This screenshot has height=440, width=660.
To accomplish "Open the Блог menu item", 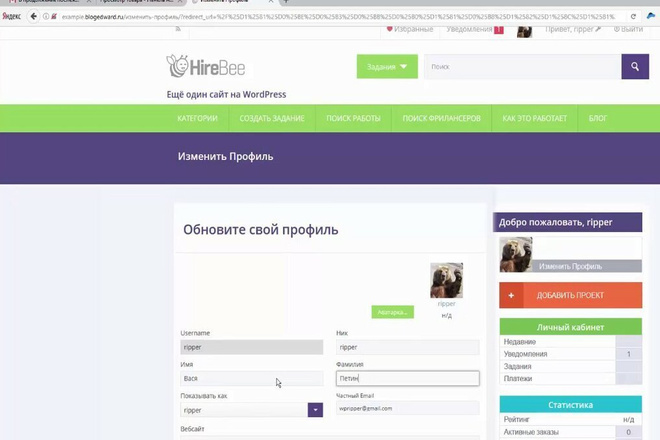I will pyautogui.click(x=598, y=118).
